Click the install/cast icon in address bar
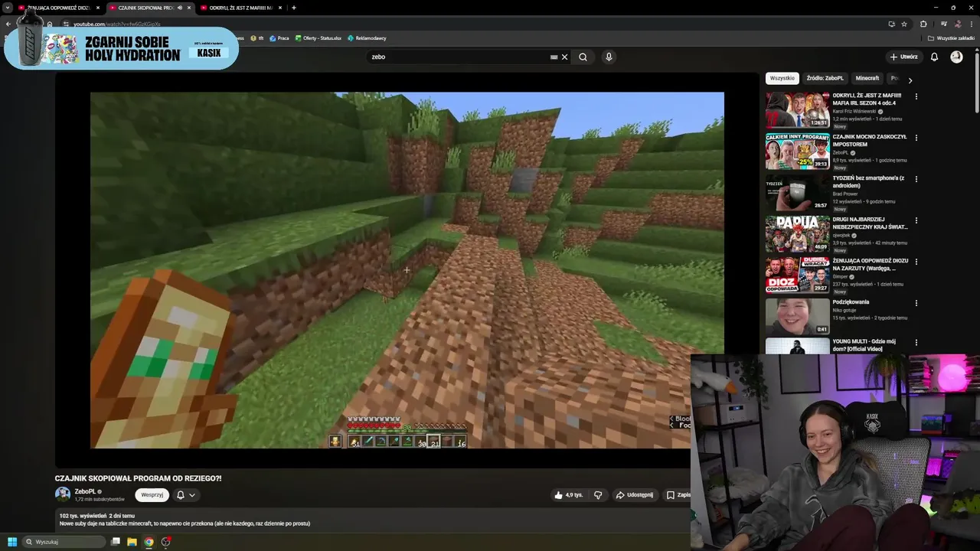The image size is (980, 551). pyautogui.click(x=891, y=24)
